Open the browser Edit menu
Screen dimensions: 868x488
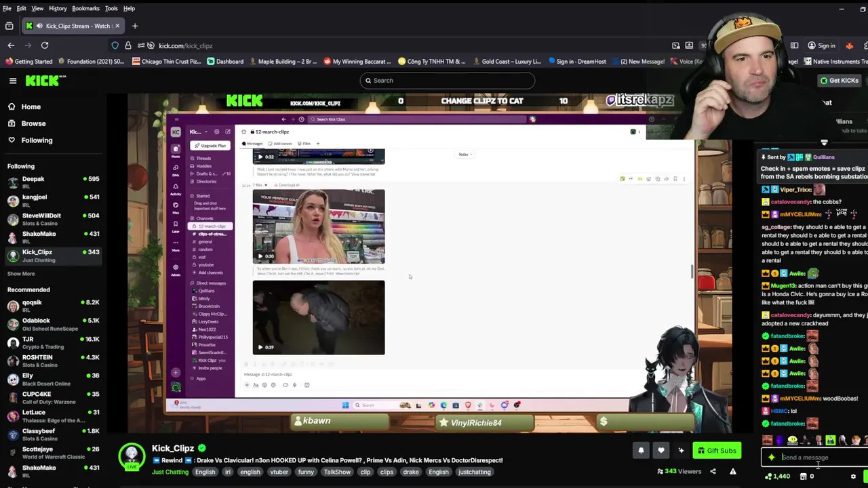click(x=22, y=8)
